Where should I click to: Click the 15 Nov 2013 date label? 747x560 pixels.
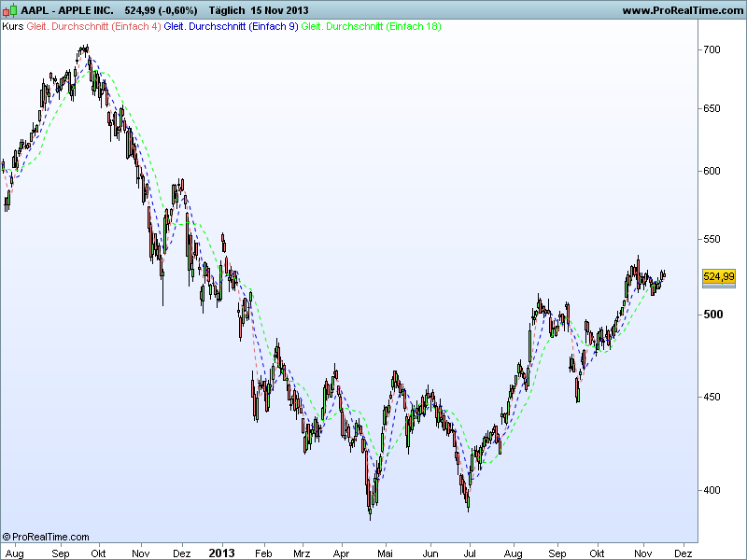tap(279, 10)
